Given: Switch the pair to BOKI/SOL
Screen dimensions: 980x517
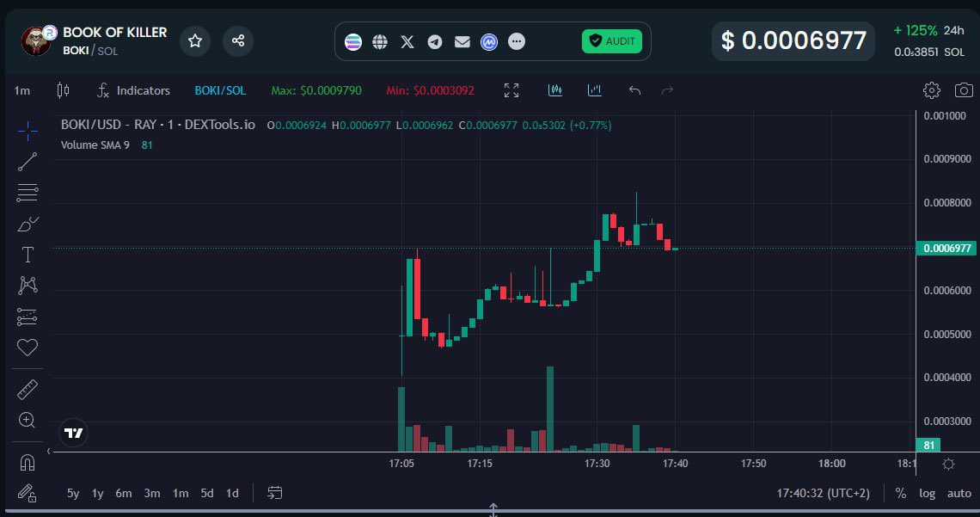Looking at the screenshot, I should tap(221, 90).
